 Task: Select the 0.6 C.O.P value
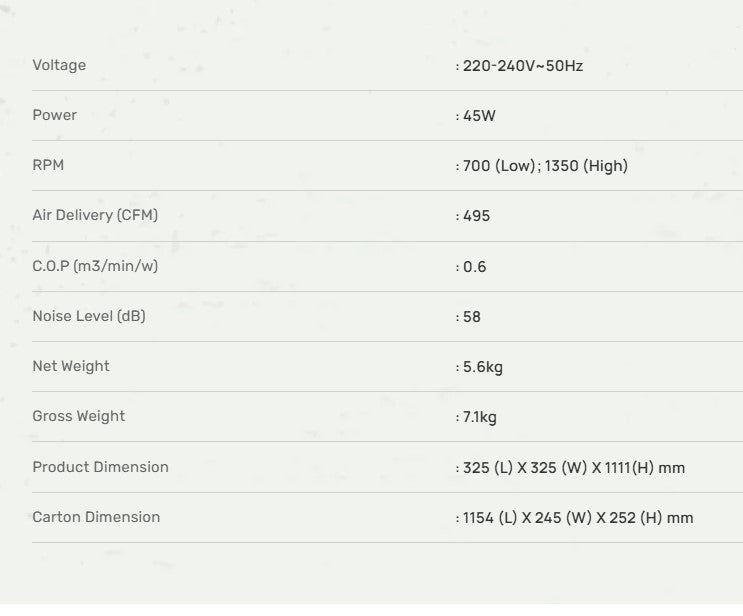(474, 267)
